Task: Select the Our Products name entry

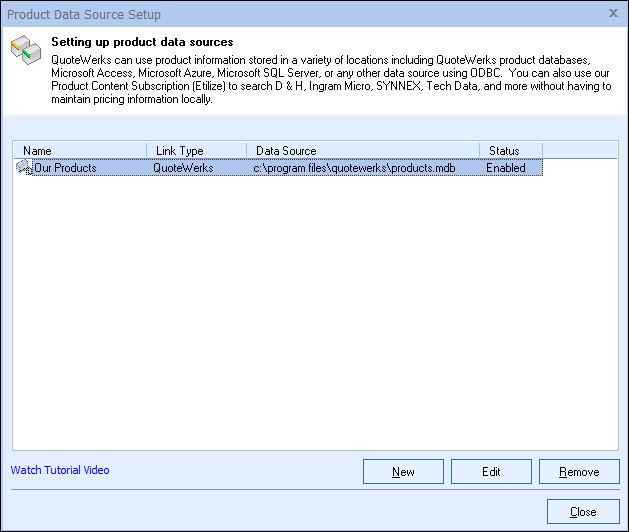Action: point(66,168)
